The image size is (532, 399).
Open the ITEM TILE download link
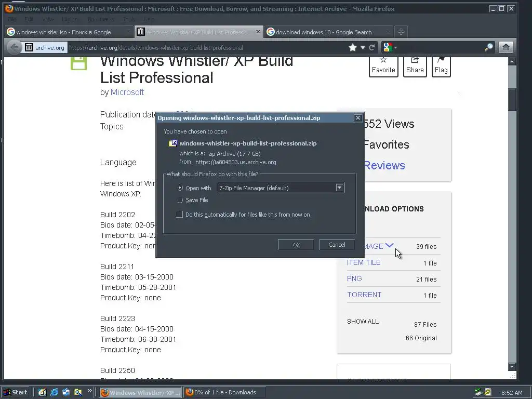364,262
